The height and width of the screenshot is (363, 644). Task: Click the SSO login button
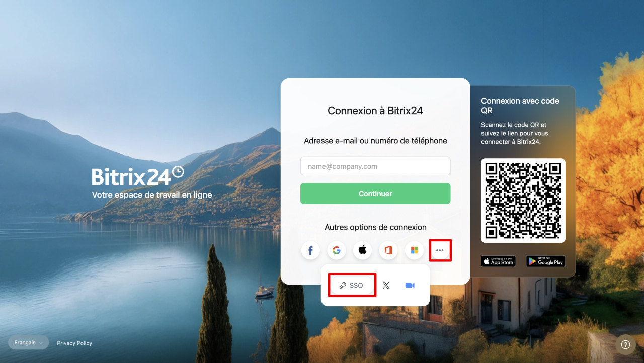click(x=352, y=285)
